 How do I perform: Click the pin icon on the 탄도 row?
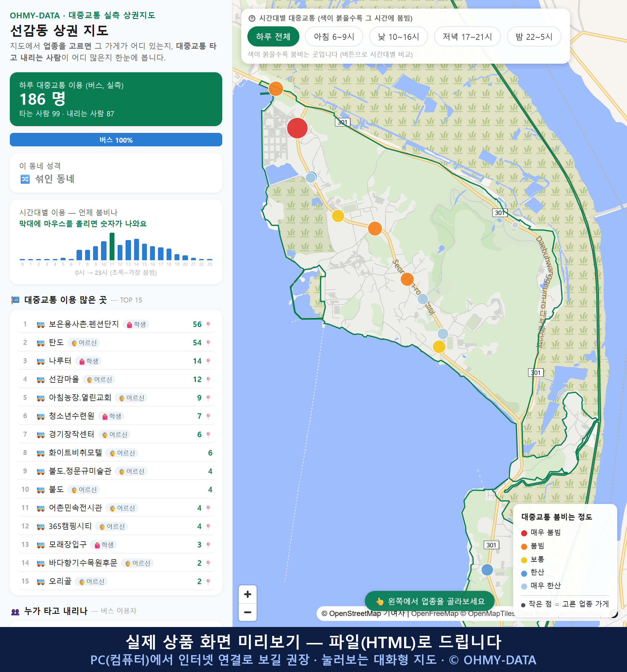[x=208, y=343]
